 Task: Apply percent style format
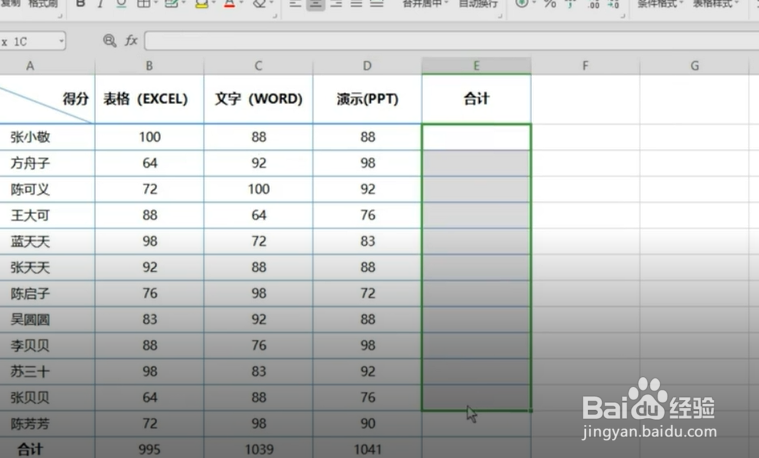pyautogui.click(x=550, y=4)
